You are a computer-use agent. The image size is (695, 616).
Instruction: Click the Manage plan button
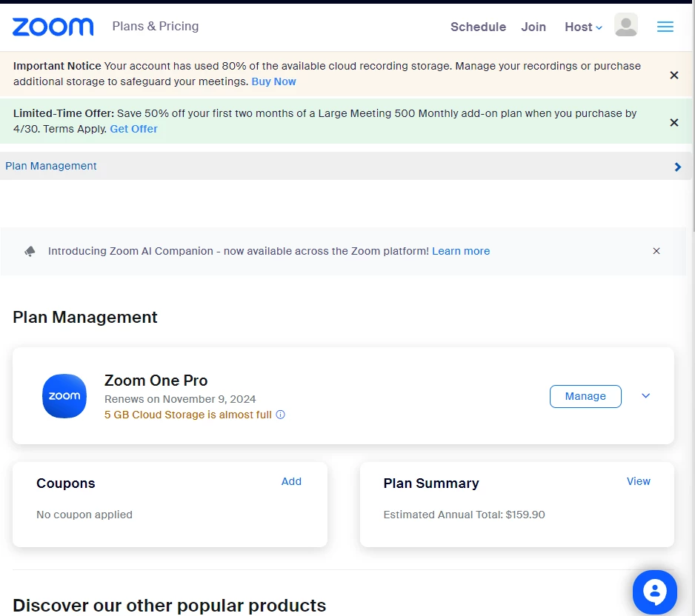tap(585, 396)
